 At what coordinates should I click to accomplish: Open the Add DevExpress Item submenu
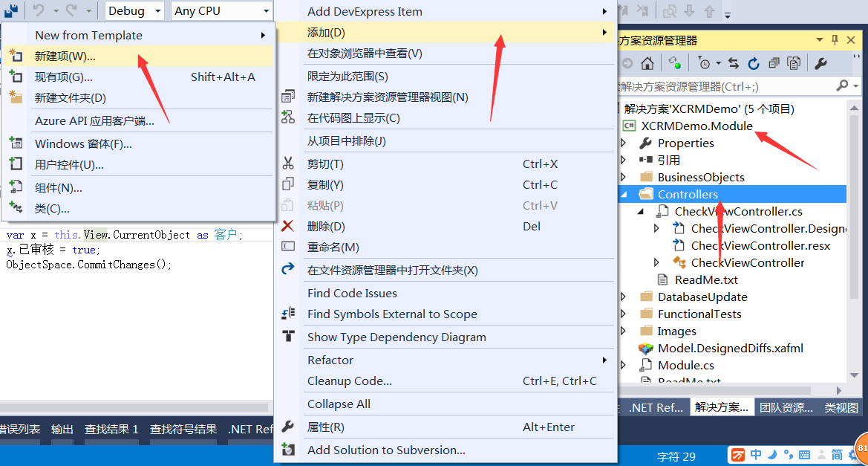[x=446, y=11]
